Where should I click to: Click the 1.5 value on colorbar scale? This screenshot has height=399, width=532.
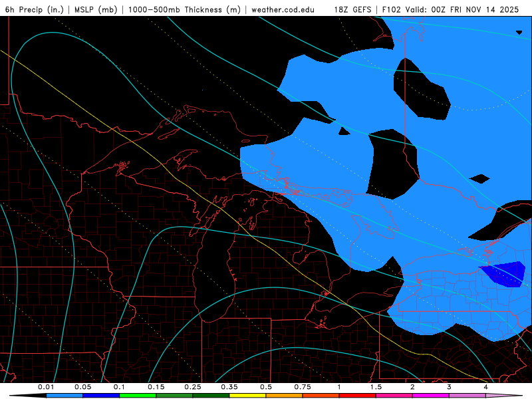(376, 387)
